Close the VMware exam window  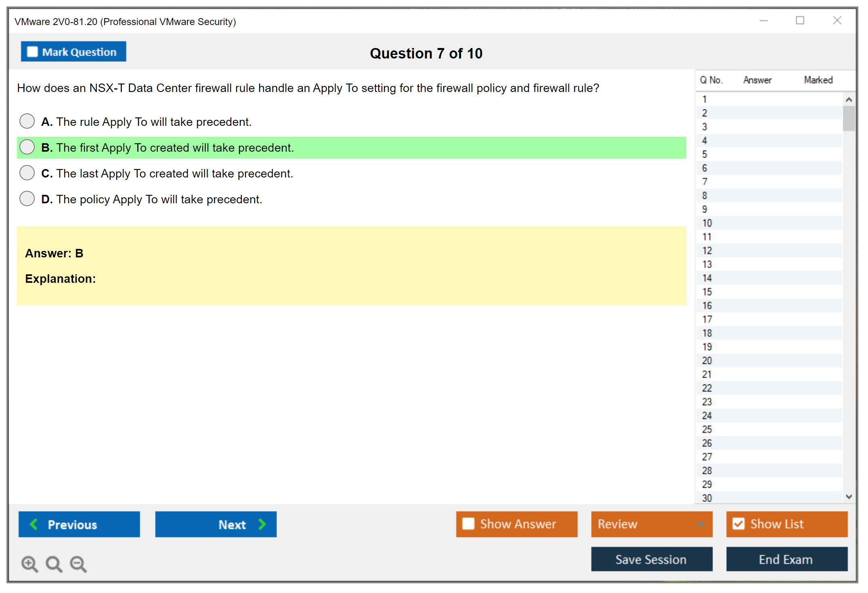click(837, 21)
